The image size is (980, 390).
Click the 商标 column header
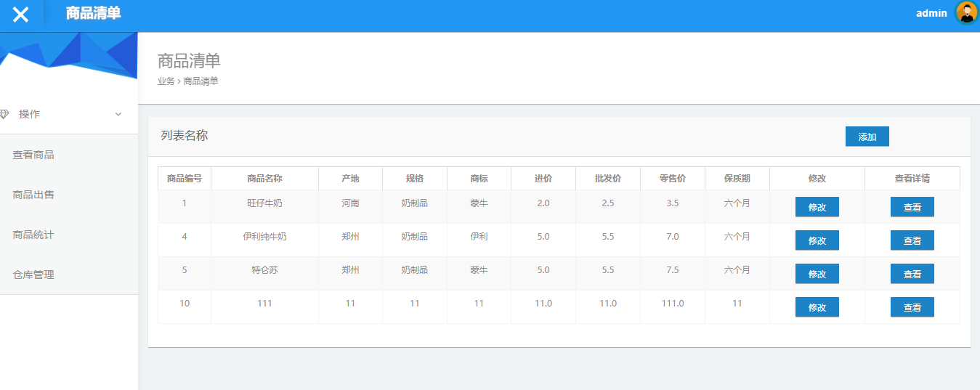[479, 179]
